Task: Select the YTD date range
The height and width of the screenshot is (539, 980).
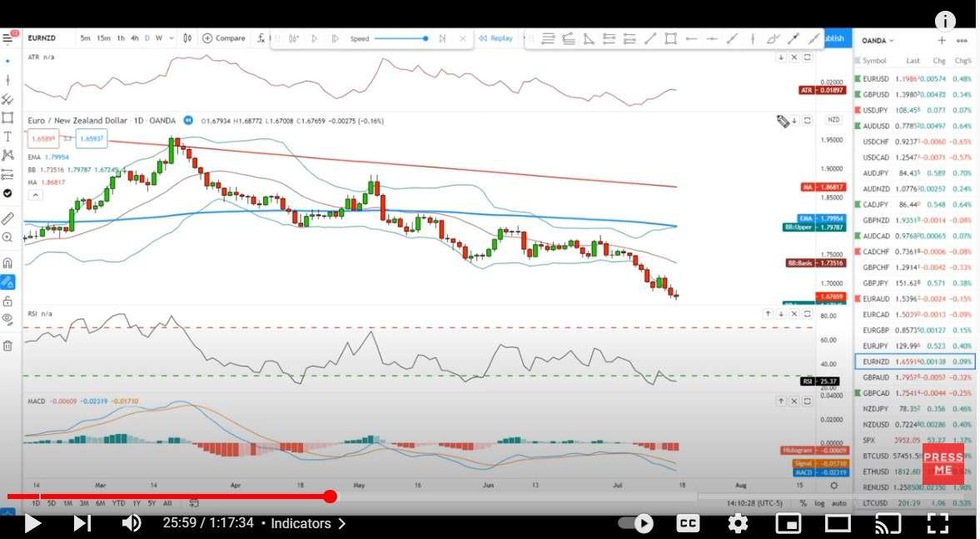Action: tap(119, 503)
